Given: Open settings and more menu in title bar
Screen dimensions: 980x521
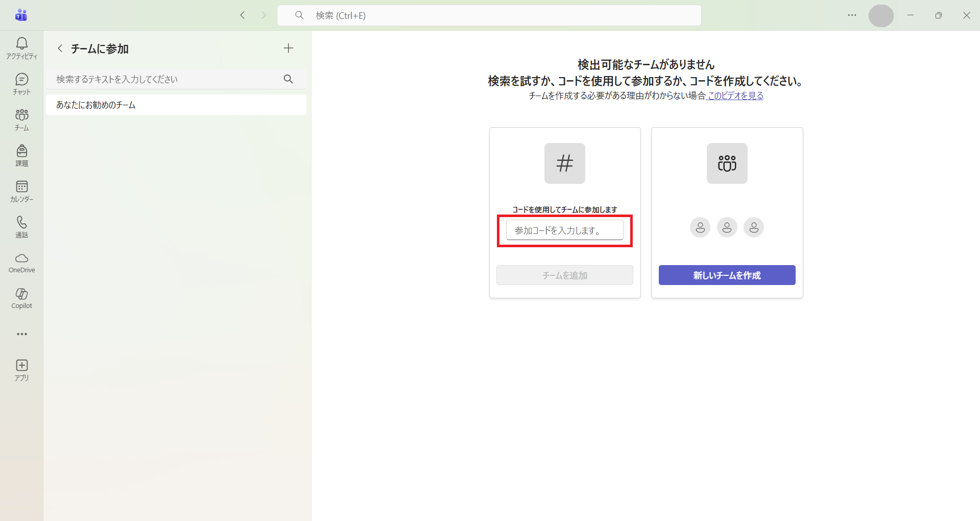Looking at the screenshot, I should click(852, 15).
